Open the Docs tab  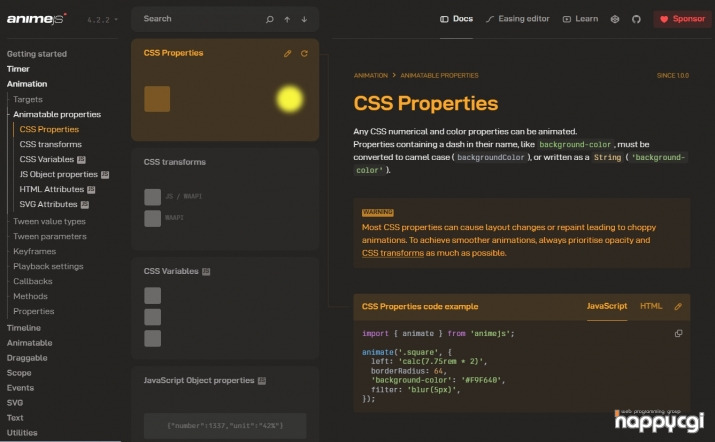456,19
